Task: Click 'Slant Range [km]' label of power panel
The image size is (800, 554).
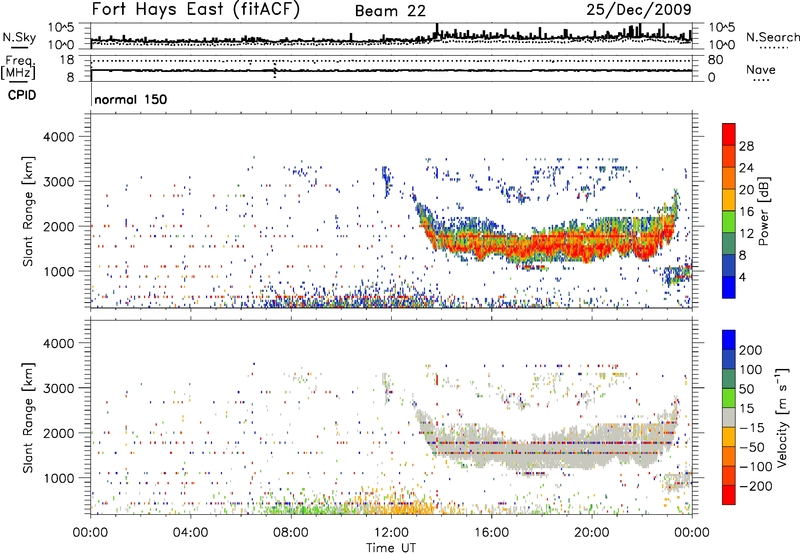Action: click(x=29, y=211)
